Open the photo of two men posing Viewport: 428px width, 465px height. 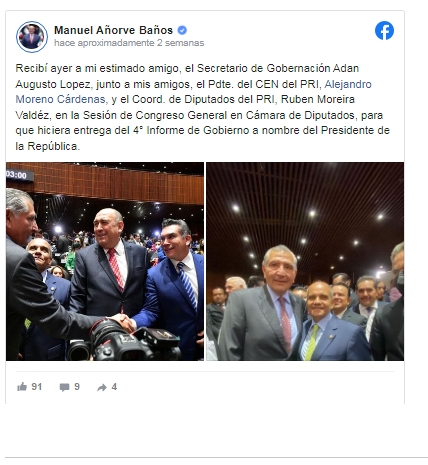click(305, 261)
